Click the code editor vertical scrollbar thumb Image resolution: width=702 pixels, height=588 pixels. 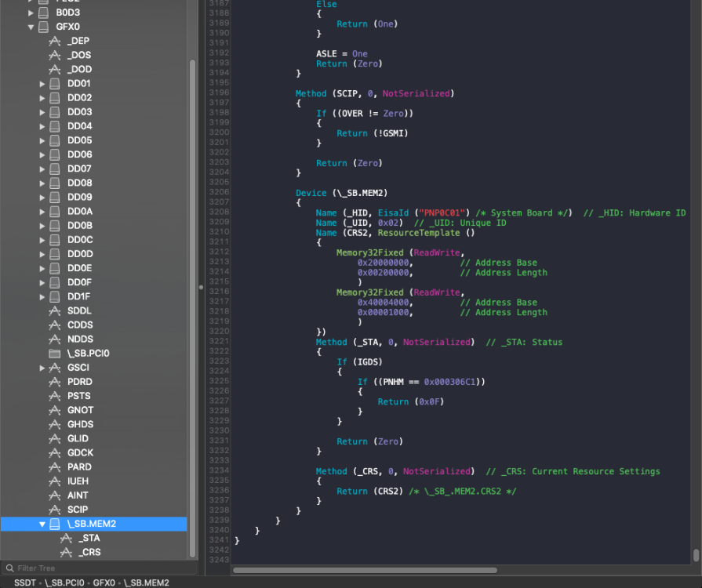697,555
